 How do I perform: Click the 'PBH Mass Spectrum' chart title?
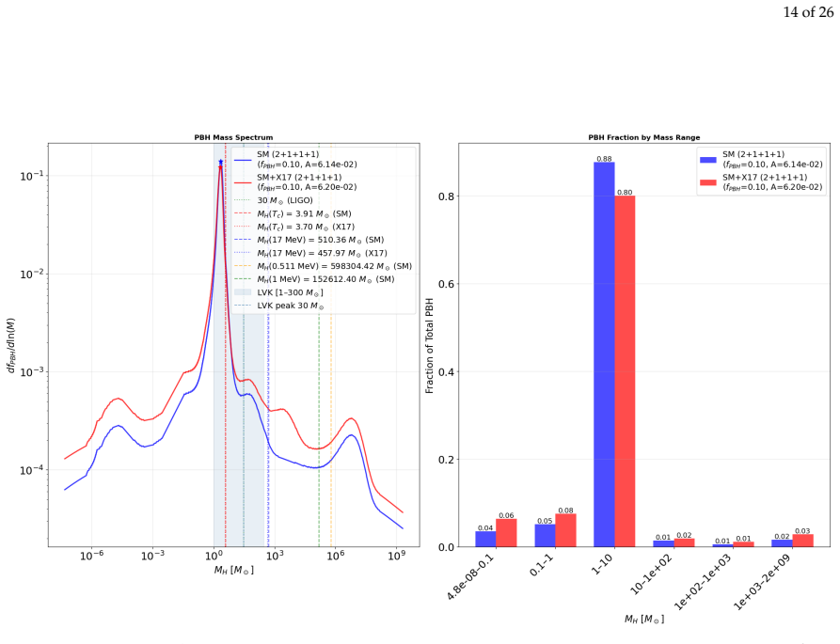click(233, 137)
